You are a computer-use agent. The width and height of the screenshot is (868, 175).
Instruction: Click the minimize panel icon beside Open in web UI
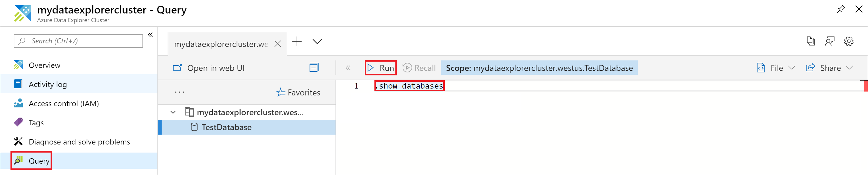[x=314, y=68]
